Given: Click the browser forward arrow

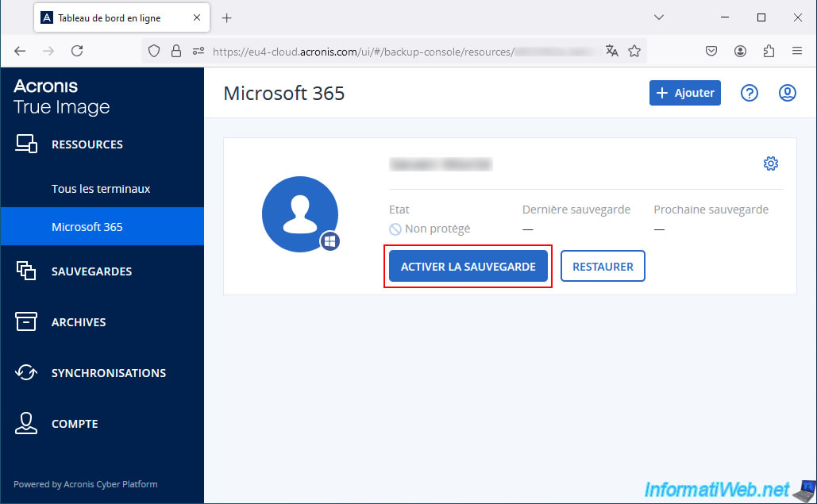Looking at the screenshot, I should [48, 51].
